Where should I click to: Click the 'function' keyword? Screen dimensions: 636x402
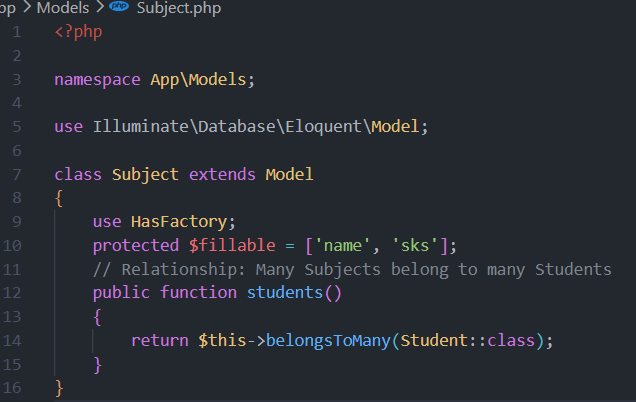coord(198,292)
